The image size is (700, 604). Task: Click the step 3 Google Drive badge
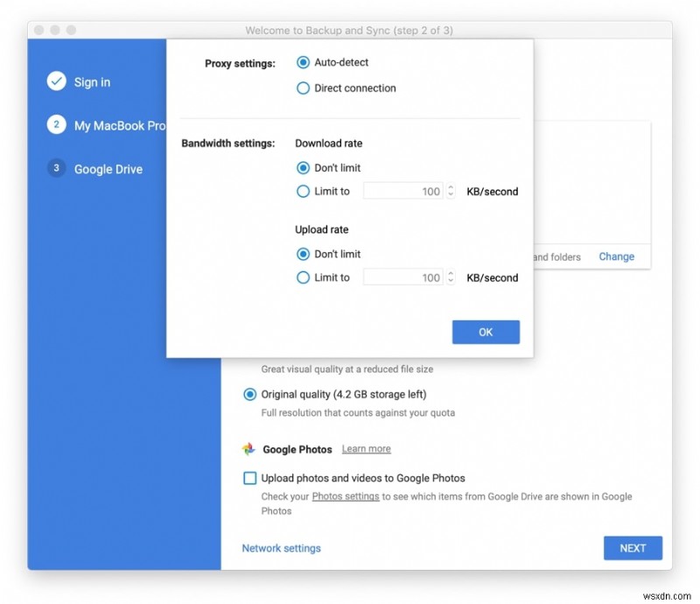coord(54,168)
